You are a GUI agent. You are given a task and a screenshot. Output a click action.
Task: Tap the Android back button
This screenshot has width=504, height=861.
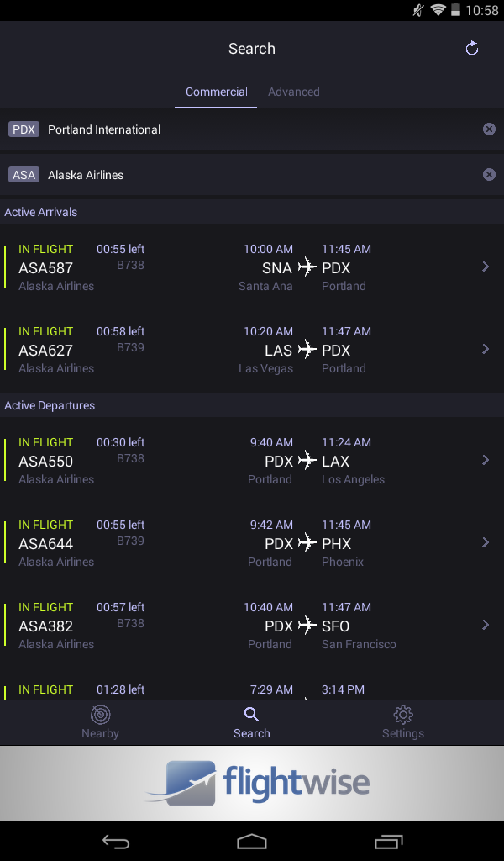pyautogui.click(x=116, y=841)
